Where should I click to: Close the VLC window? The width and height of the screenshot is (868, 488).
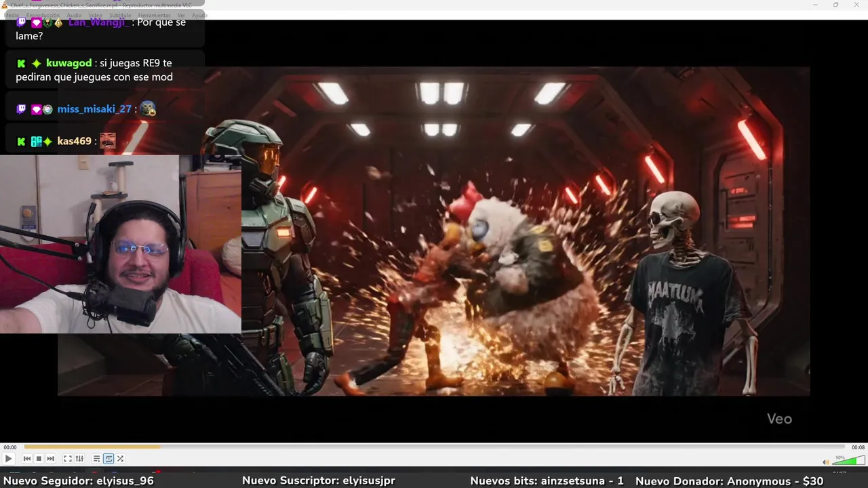pos(856,5)
